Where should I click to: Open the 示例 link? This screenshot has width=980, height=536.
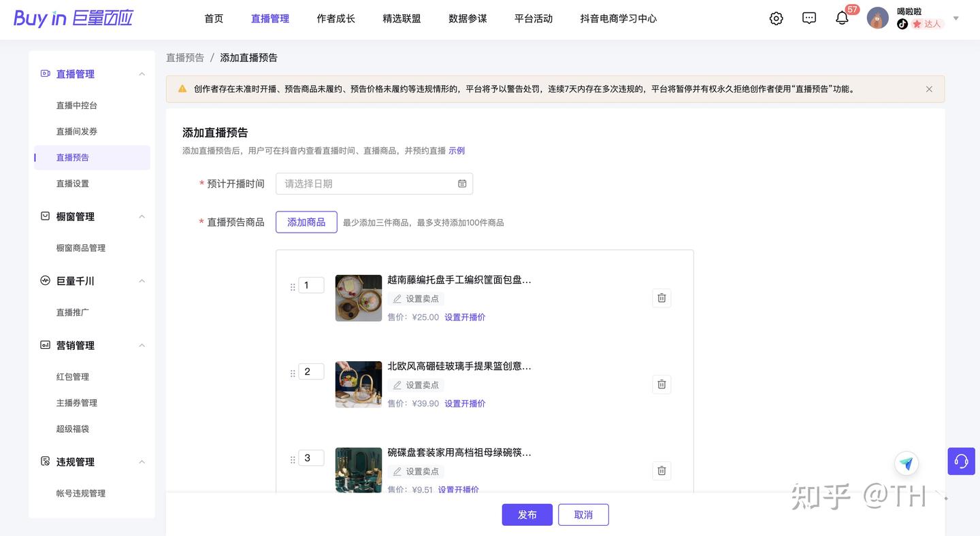pyautogui.click(x=457, y=151)
